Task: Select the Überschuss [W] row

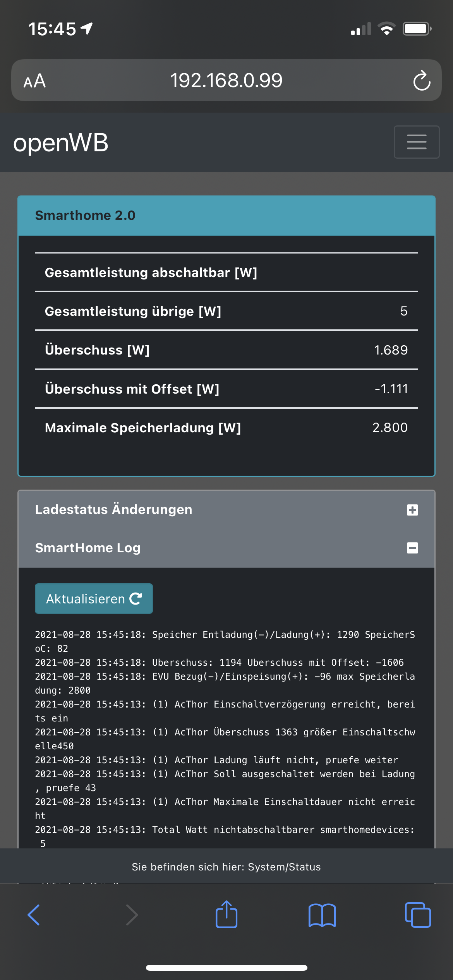Action: (226, 350)
